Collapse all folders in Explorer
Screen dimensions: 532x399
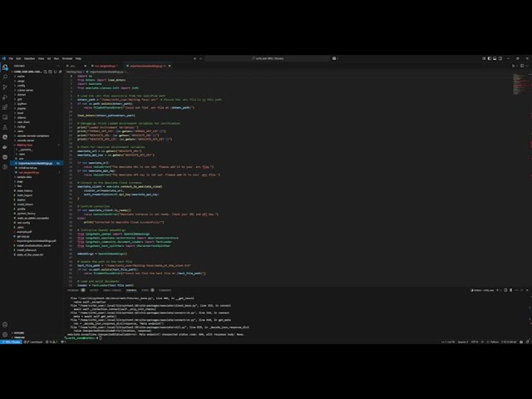point(60,71)
